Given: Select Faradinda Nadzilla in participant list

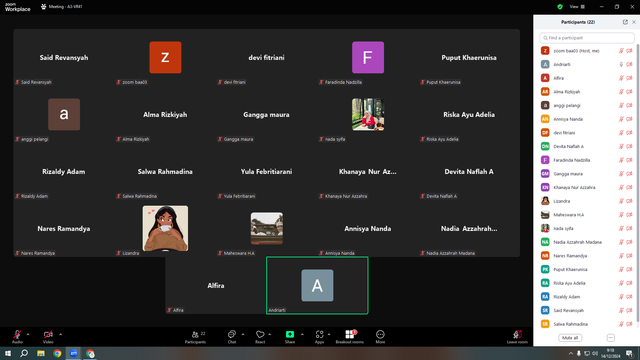Looking at the screenshot, I should point(587,160).
